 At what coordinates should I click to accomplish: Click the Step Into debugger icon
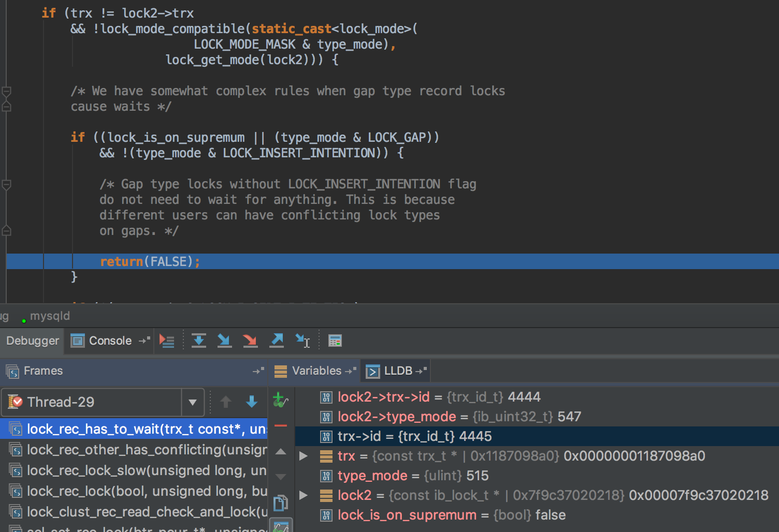(224, 341)
